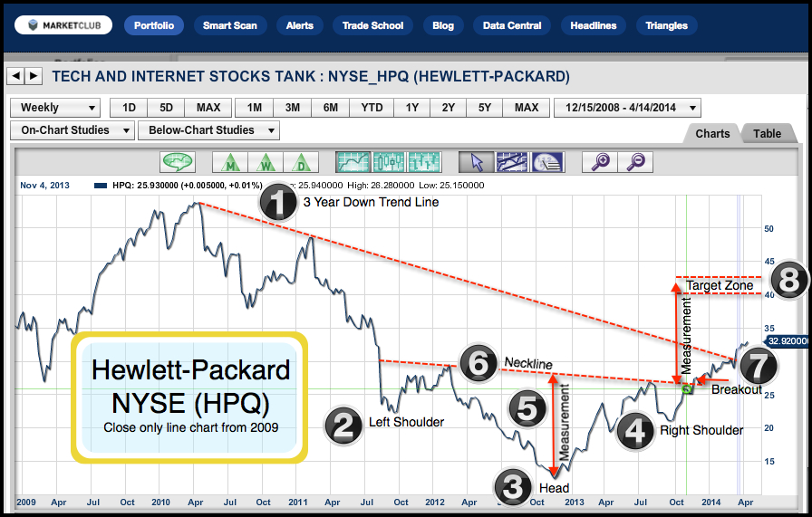
Task: Select the 6M time range
Action: (331, 108)
